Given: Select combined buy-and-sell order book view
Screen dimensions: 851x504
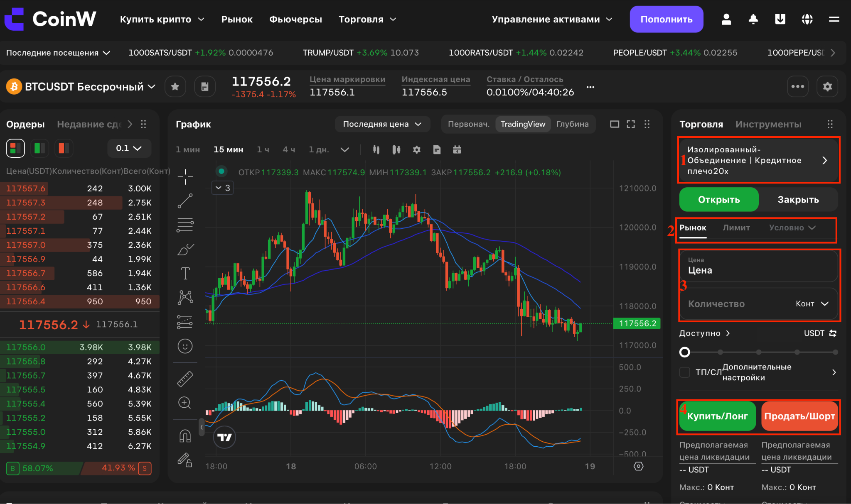Looking at the screenshot, I should click(15, 148).
